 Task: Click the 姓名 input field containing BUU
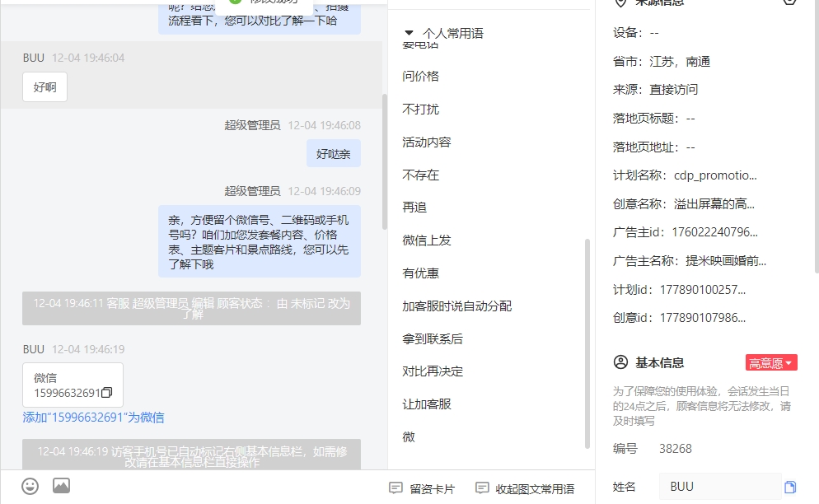click(720, 487)
